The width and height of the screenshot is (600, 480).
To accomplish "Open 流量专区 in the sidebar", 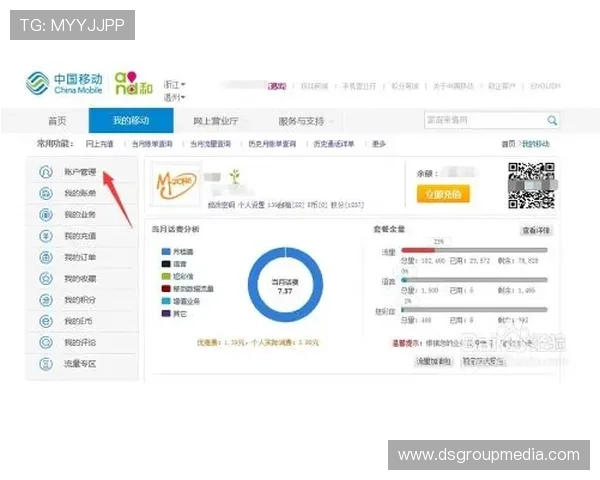I will coord(80,364).
